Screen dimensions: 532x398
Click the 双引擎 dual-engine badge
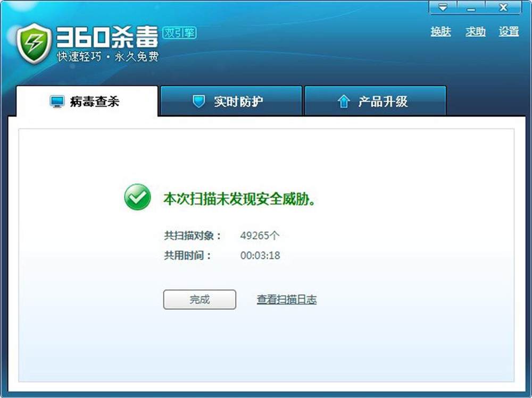[180, 33]
